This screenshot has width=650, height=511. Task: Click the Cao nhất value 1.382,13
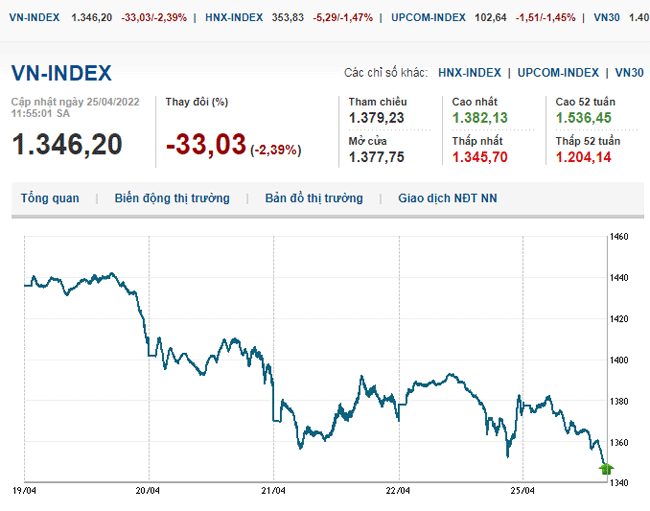point(480,118)
